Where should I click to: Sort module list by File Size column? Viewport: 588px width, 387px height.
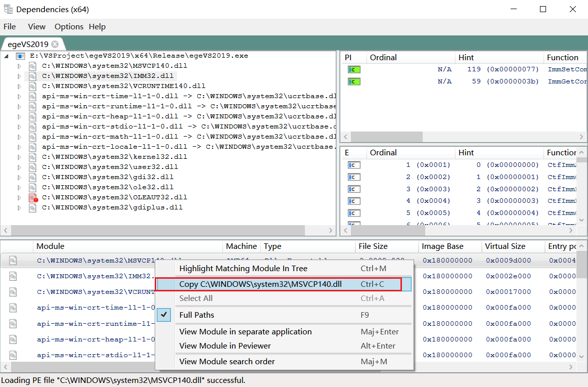point(387,246)
